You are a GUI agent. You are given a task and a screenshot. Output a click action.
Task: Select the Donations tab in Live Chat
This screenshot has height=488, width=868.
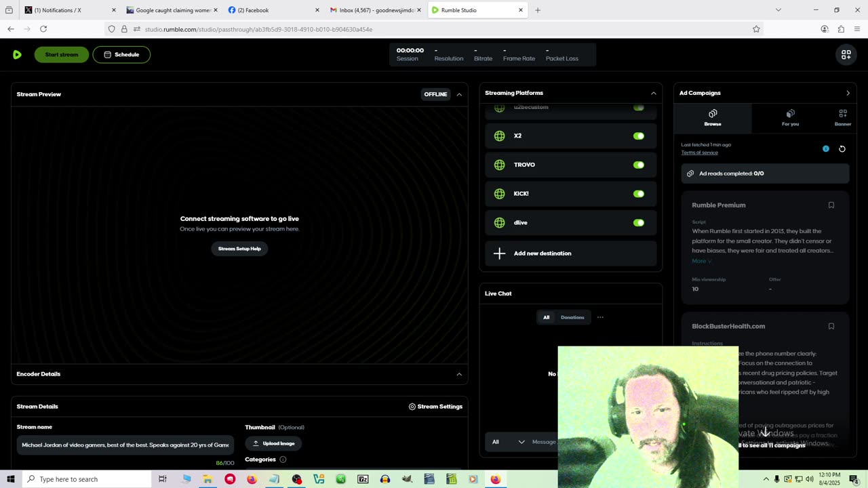tap(572, 317)
